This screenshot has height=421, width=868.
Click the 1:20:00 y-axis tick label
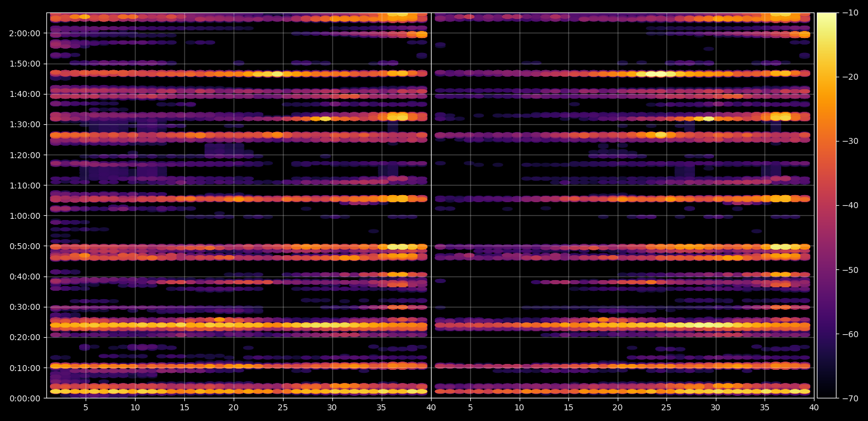tap(24, 155)
